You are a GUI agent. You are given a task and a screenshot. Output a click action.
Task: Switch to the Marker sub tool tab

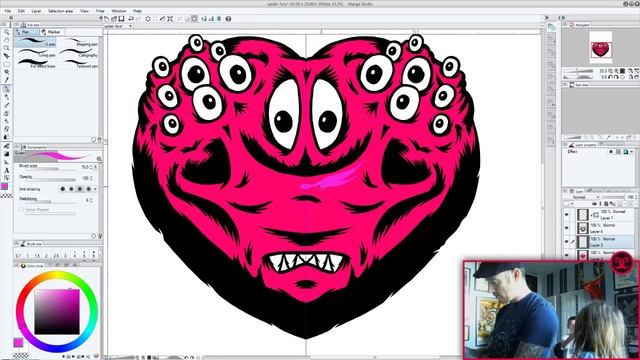(x=51, y=32)
